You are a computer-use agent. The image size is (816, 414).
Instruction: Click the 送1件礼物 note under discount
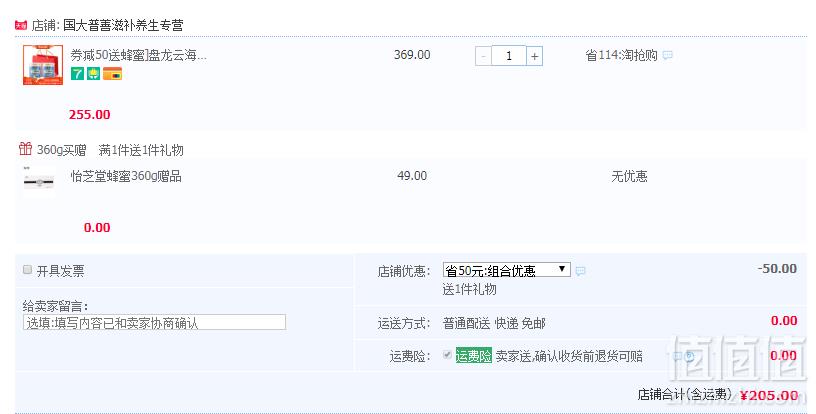tap(469, 289)
